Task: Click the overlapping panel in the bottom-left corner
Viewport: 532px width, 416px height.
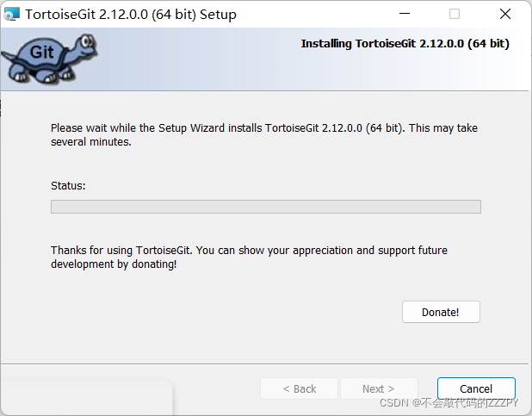Action: (x=87, y=398)
